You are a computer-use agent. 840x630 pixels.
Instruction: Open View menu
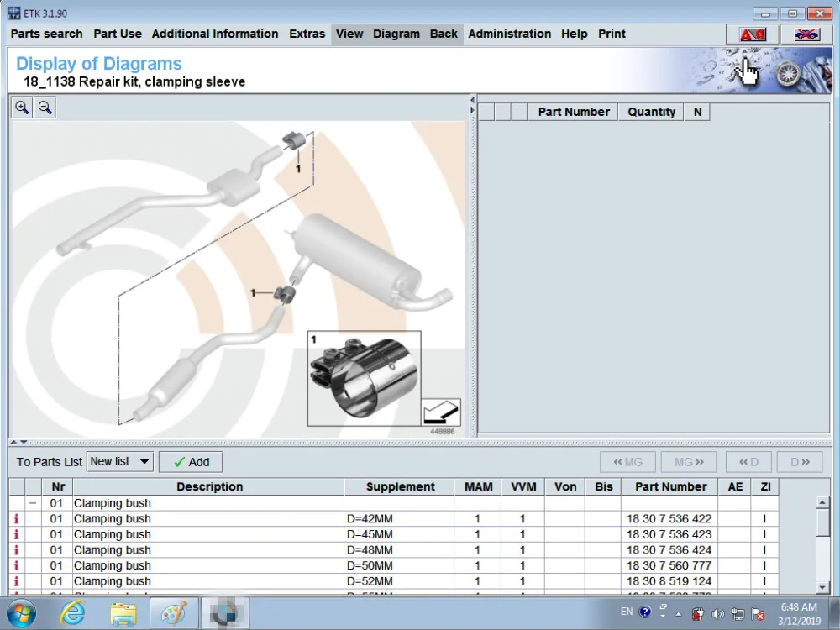point(349,34)
